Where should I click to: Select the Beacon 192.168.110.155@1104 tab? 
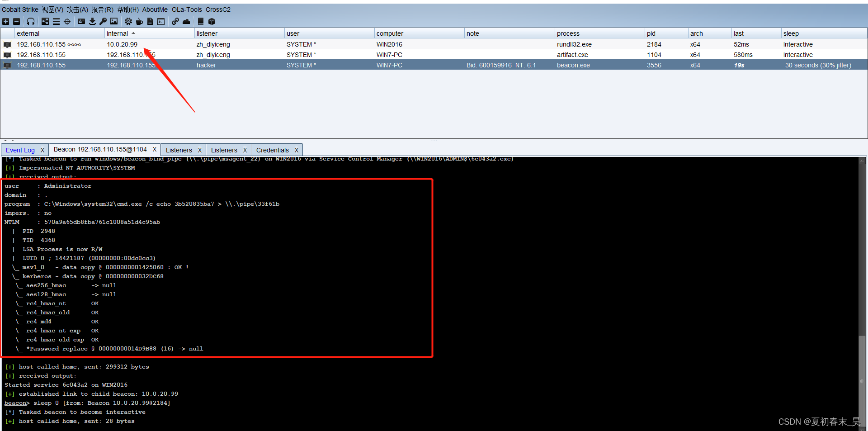click(x=100, y=149)
